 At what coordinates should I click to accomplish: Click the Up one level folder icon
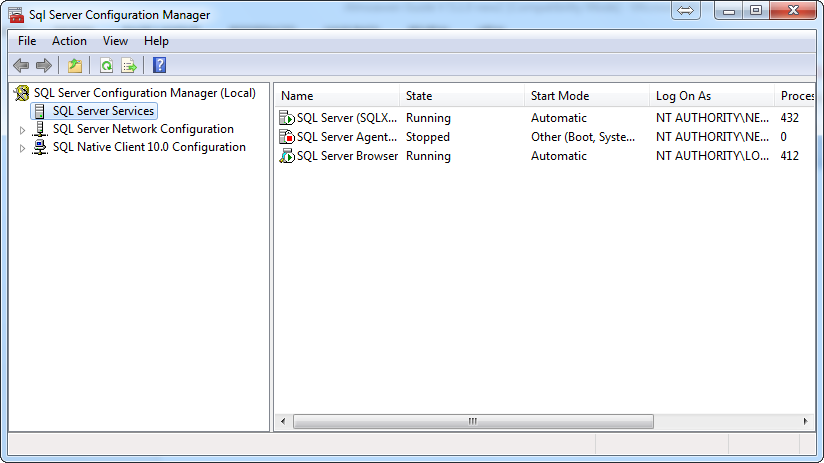75,66
